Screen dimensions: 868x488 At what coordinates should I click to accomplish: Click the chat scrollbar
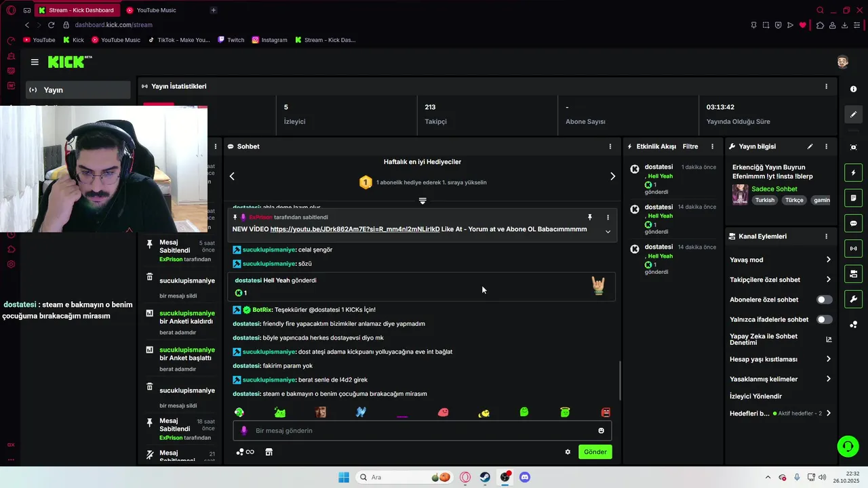click(x=620, y=380)
